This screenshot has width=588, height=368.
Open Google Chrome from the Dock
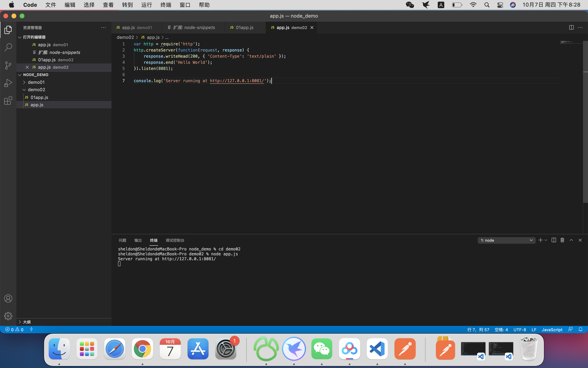click(142, 349)
